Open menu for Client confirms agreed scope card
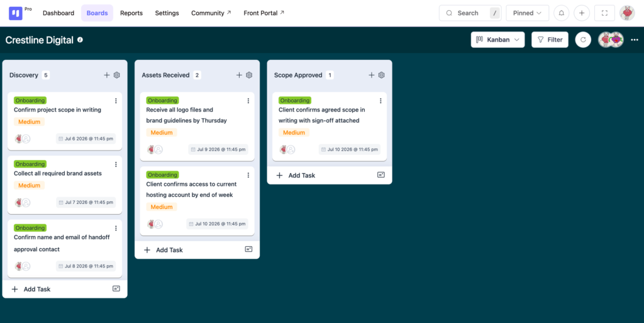Viewport: 644px width, 323px height. (x=380, y=101)
